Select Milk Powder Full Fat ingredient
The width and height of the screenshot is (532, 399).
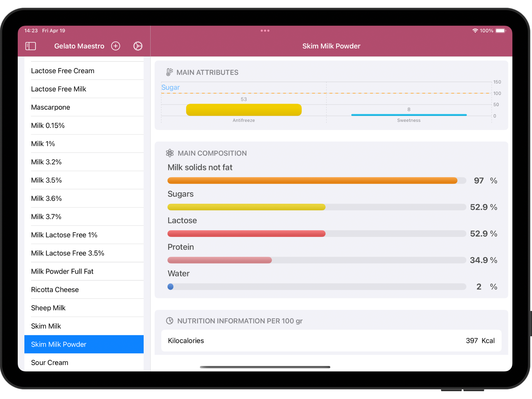pos(84,271)
